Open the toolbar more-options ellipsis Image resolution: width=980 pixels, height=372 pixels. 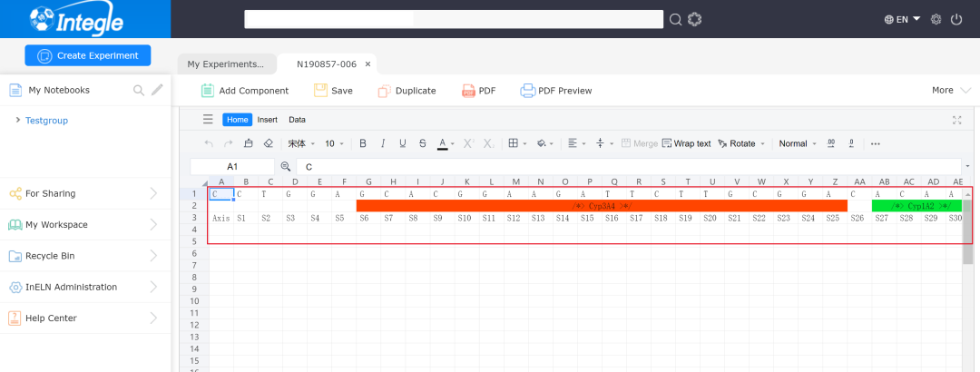click(x=876, y=143)
